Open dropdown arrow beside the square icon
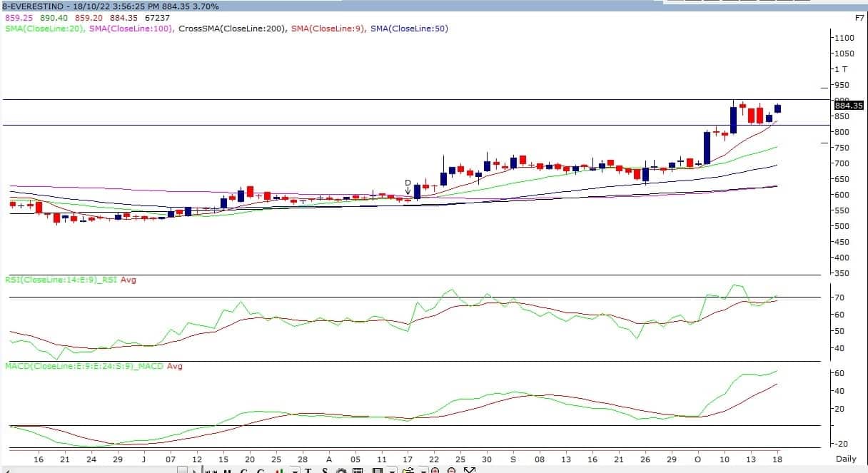The height and width of the screenshot is (473, 868). [392, 470]
